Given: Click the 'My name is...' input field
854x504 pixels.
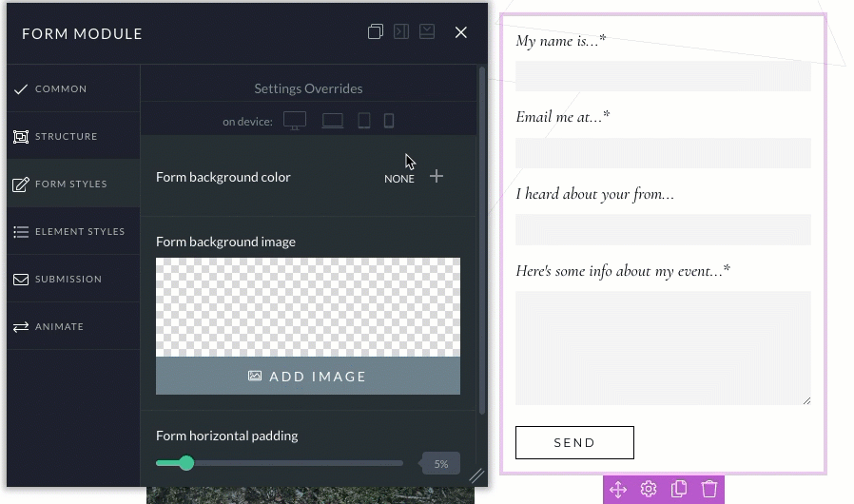Looking at the screenshot, I should coord(663,76).
